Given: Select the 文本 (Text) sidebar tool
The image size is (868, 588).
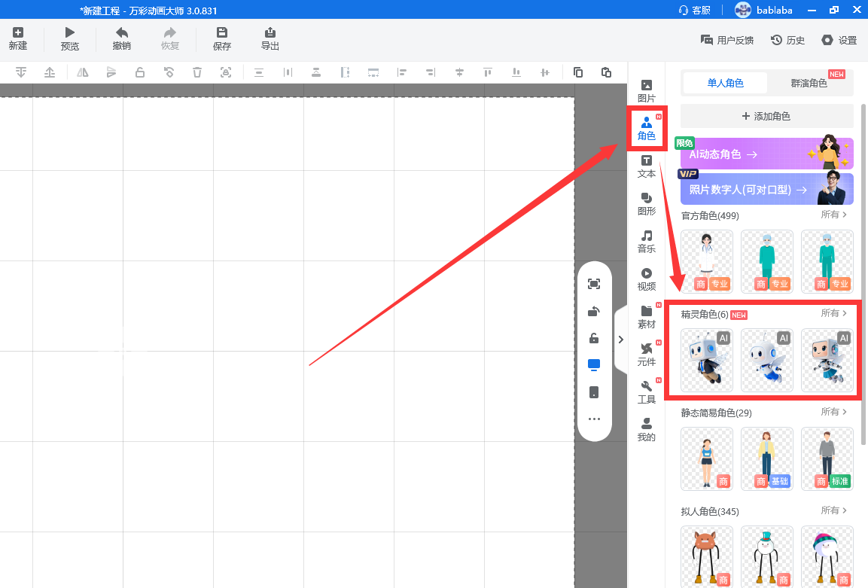Looking at the screenshot, I should (x=646, y=166).
